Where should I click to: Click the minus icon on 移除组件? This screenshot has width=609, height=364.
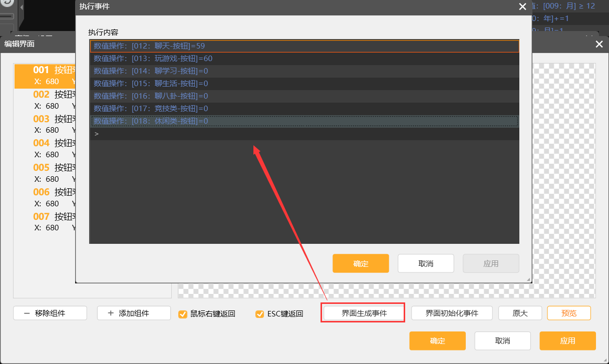(x=26, y=313)
